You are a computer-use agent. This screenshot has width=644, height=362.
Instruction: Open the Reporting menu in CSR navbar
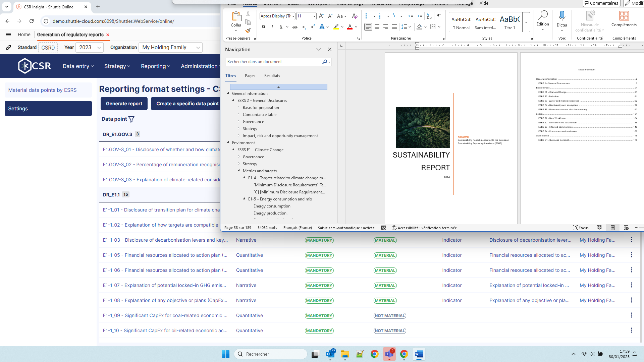point(155,66)
